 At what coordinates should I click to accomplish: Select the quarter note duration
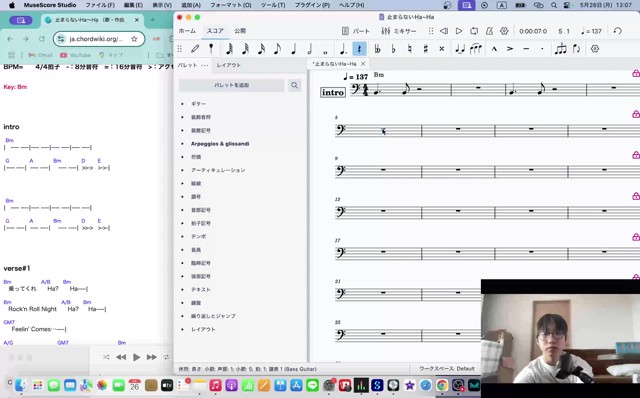tap(293, 49)
